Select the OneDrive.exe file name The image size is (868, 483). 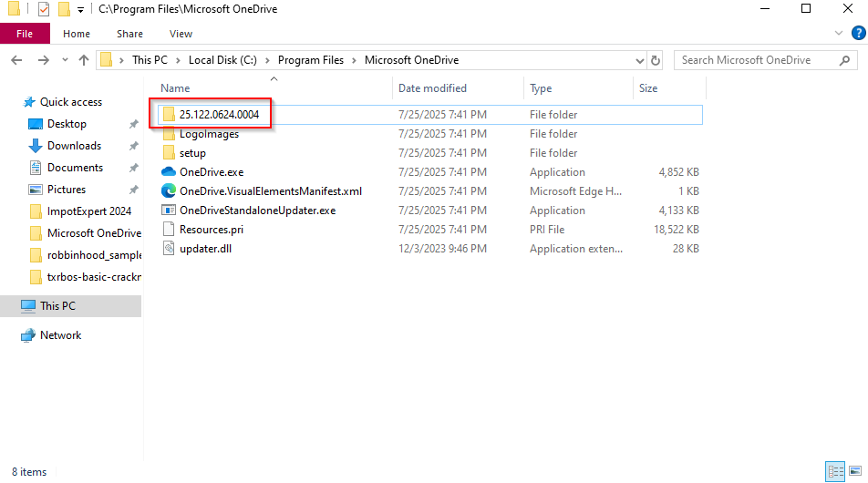[x=212, y=172]
